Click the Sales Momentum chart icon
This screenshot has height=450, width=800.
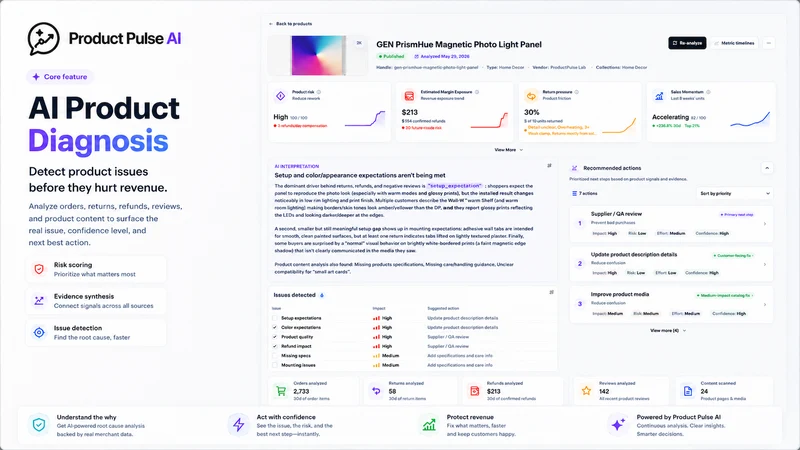pyautogui.click(x=659, y=95)
